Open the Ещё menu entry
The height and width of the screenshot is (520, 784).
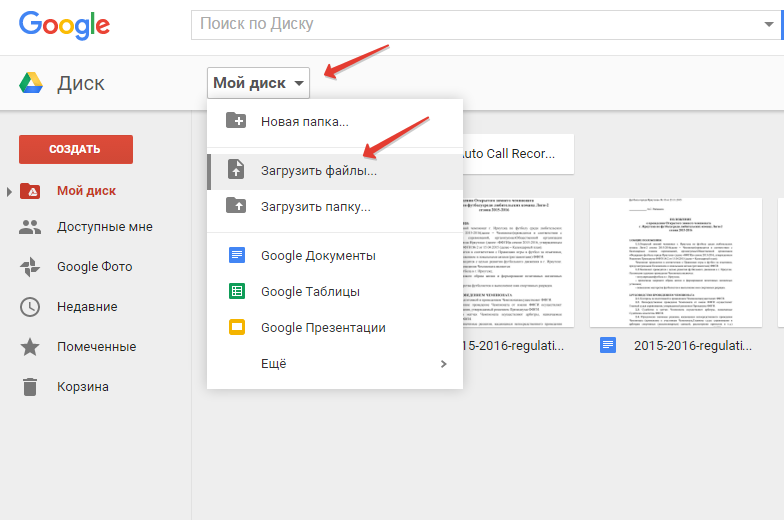tap(335, 364)
